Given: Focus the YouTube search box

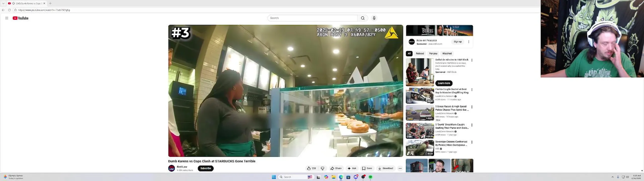Looking at the screenshot, I should click(x=312, y=18).
